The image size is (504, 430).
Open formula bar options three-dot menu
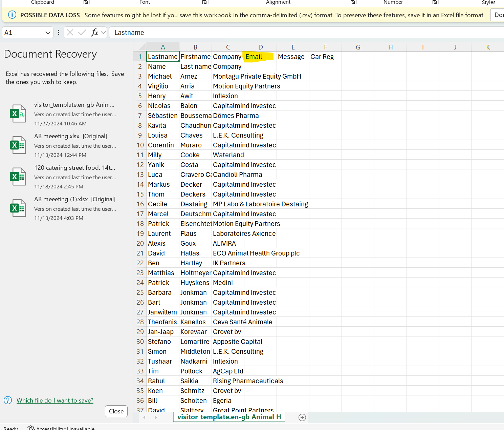click(x=59, y=33)
